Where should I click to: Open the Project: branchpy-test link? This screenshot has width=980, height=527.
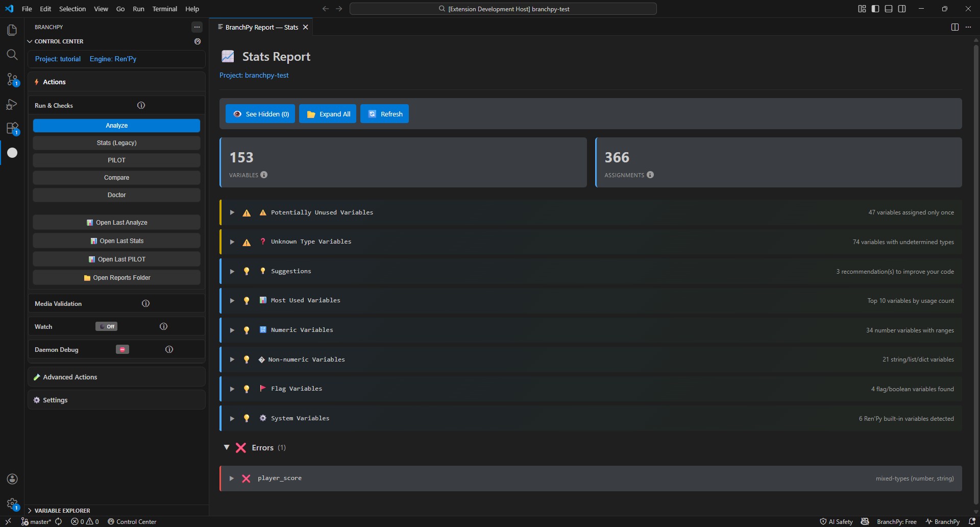pyautogui.click(x=254, y=75)
